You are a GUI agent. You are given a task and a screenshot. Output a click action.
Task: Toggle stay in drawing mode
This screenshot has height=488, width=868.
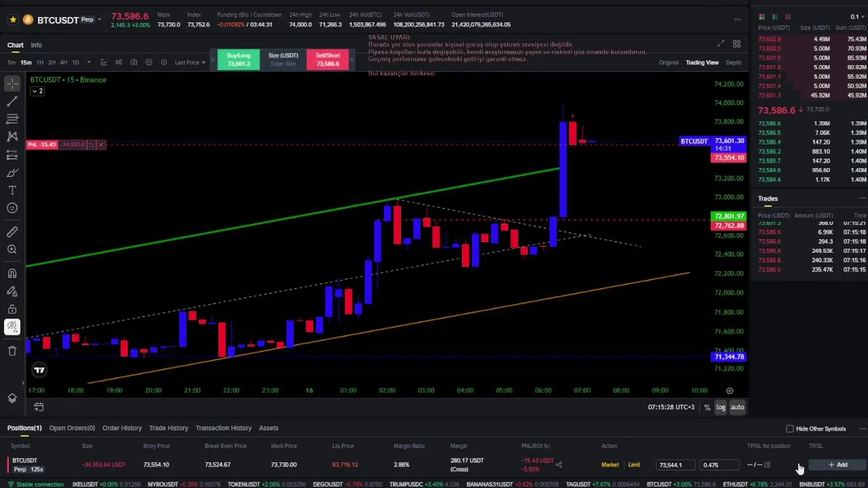click(x=12, y=291)
